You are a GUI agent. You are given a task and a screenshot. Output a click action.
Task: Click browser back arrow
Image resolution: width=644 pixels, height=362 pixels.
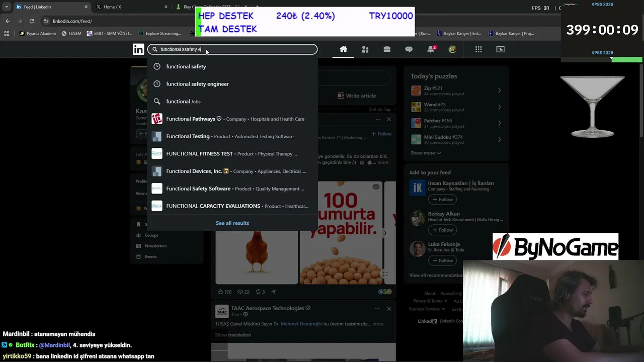point(8,21)
